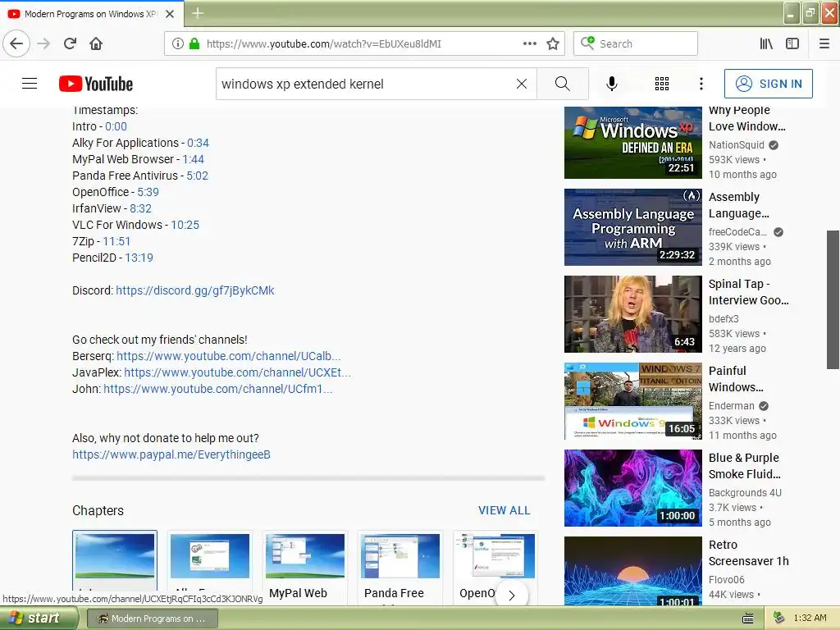
Task: Open JavaPlex's channel link
Action: [237, 372]
